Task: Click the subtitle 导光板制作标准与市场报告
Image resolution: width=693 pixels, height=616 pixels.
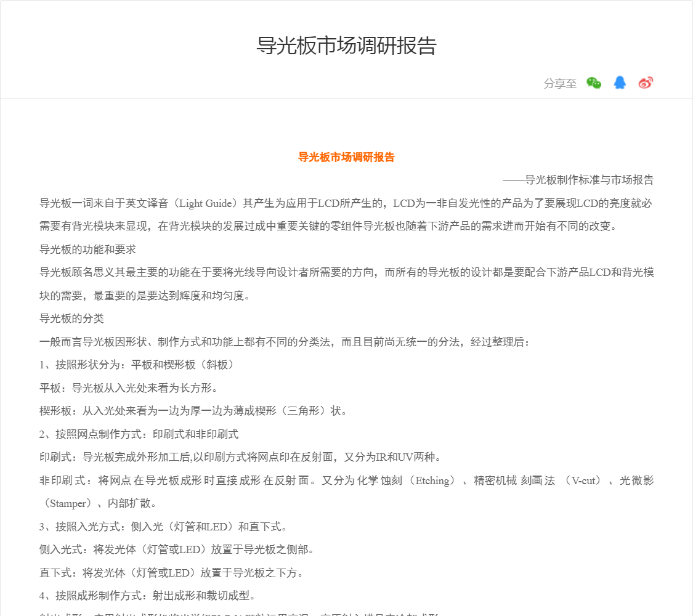Action: coord(589,180)
